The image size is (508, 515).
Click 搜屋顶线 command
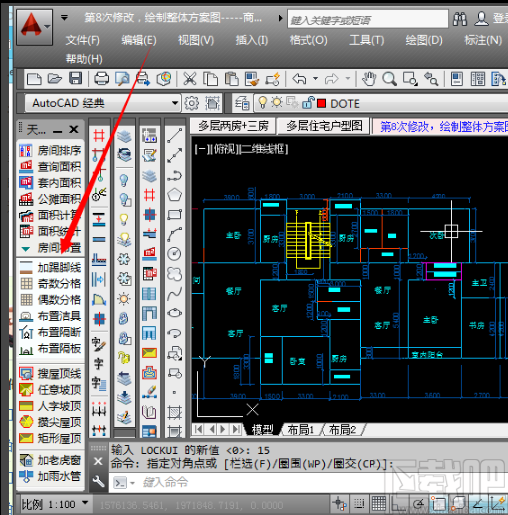(x=50, y=373)
